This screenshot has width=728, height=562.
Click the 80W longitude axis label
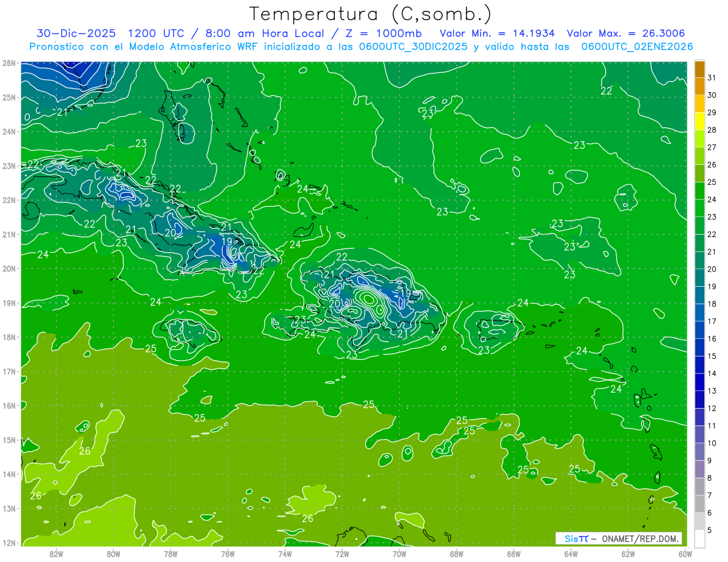(113, 553)
